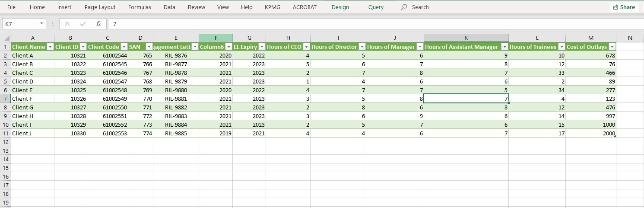Select column header N
Viewport: 644px width, 208px height.
coord(630,38)
